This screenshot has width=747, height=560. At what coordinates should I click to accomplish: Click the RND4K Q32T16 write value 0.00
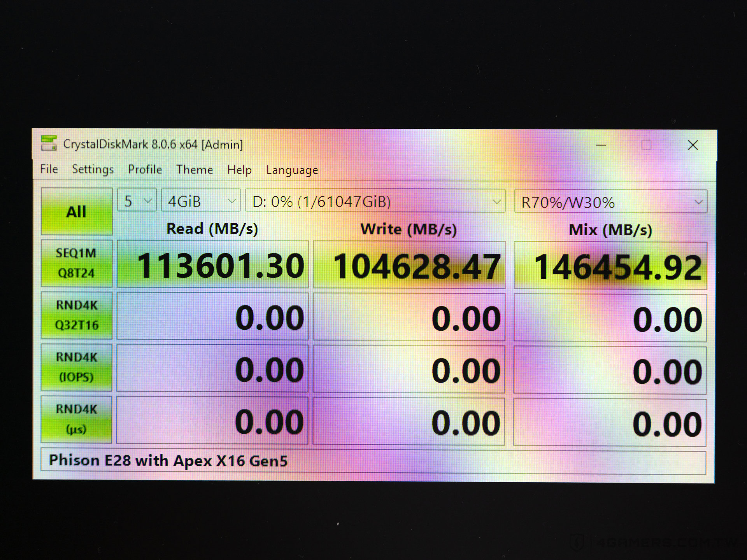tap(409, 317)
